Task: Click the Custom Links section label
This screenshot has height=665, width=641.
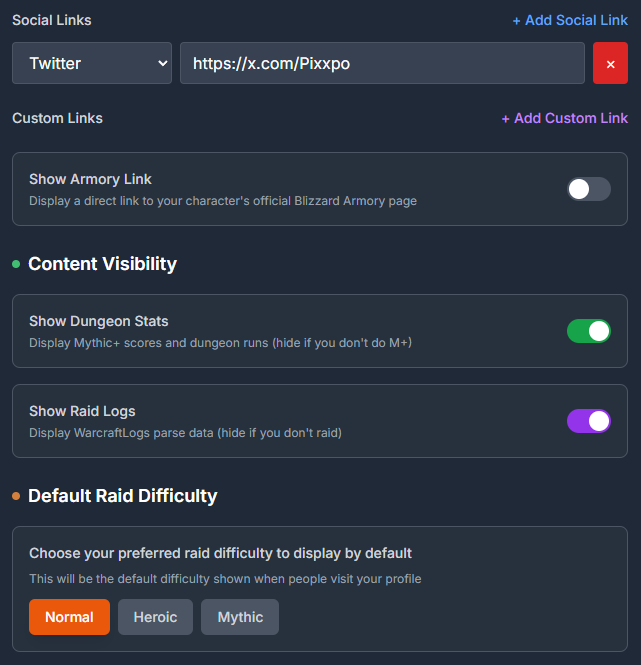Action: (57, 118)
